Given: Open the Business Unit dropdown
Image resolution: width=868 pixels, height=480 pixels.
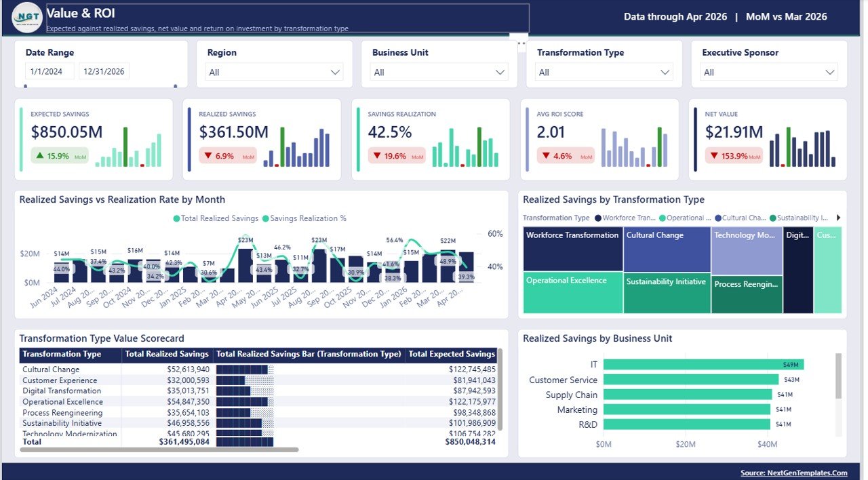Looking at the screenshot, I should tap(439, 72).
